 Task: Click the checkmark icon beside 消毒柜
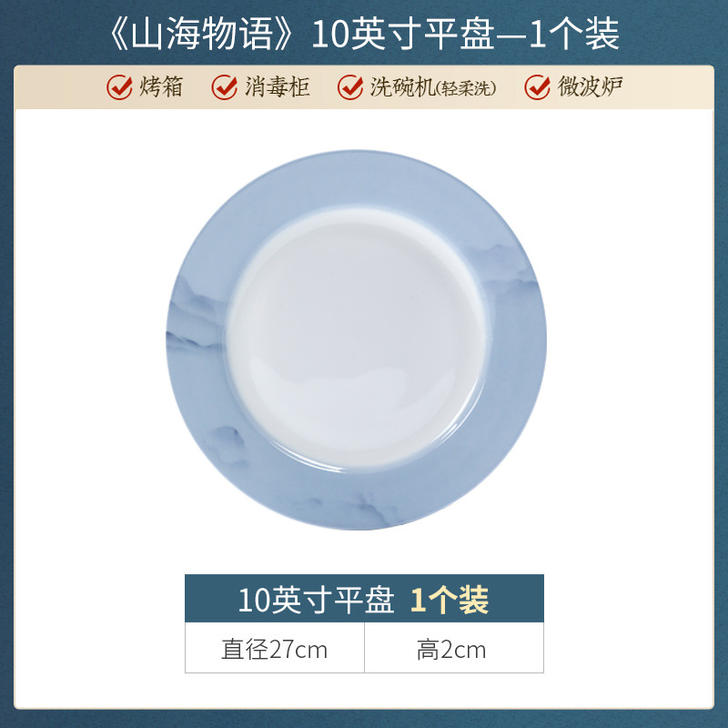point(225,87)
